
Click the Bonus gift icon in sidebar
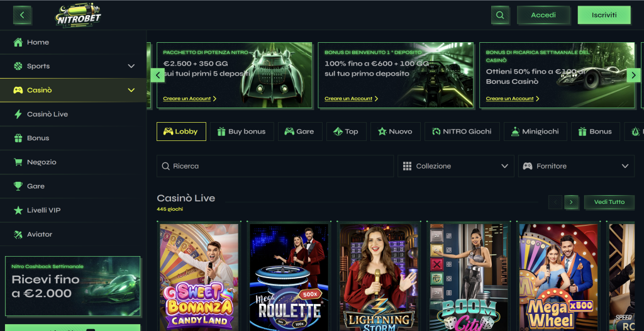pos(18,138)
